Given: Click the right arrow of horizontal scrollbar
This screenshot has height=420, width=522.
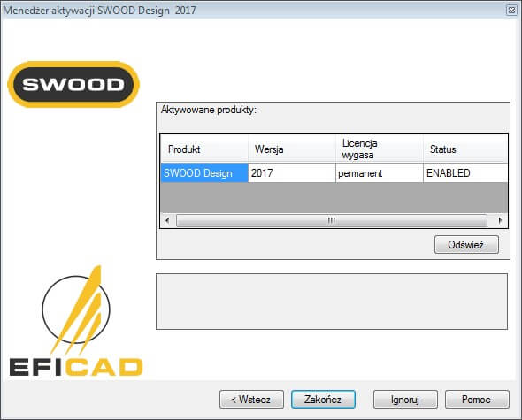Looking at the screenshot, I should pyautogui.click(x=500, y=220).
